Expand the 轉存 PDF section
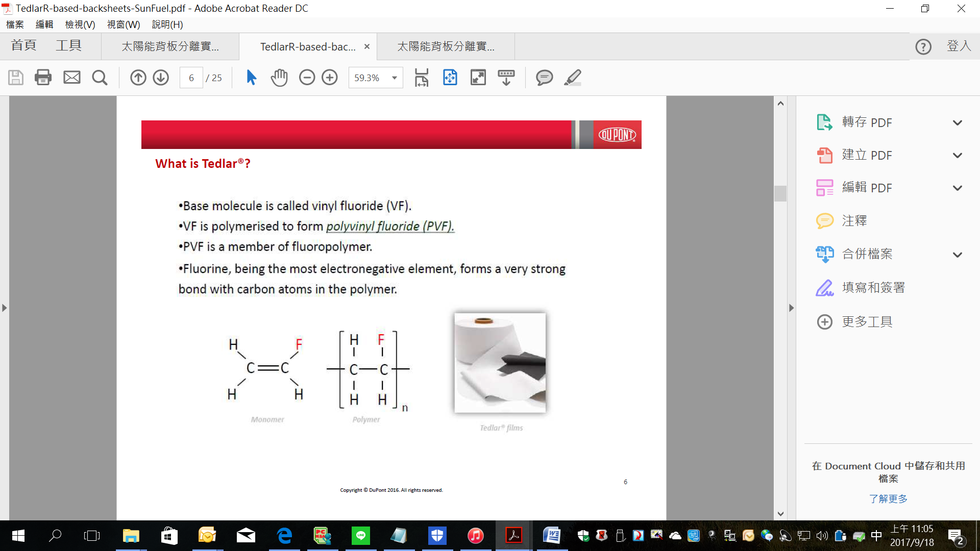Viewport: 980px width, 551px height. (x=957, y=123)
